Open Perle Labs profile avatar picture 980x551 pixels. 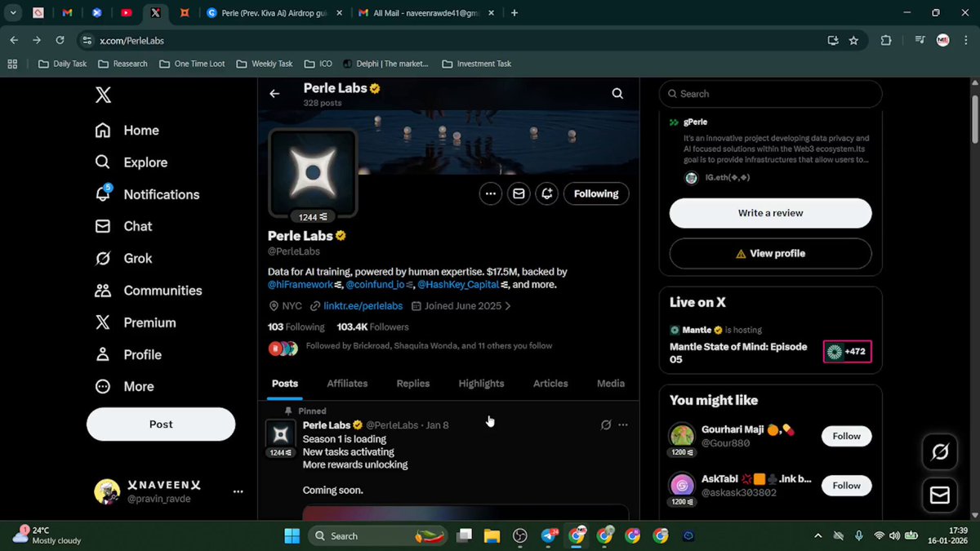[313, 172]
